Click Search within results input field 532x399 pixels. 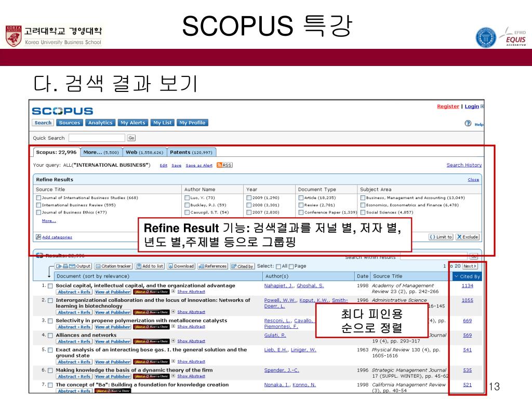433,257
